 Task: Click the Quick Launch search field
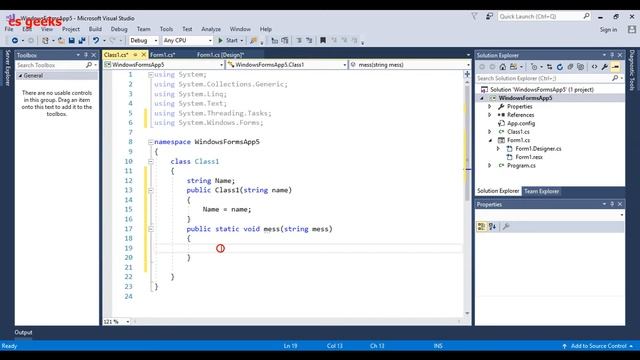coord(544,16)
